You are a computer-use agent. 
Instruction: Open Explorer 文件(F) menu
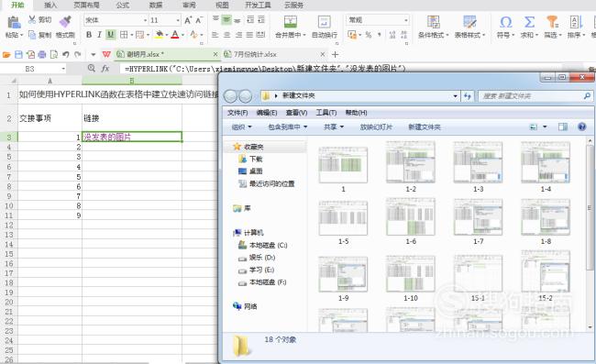click(237, 113)
